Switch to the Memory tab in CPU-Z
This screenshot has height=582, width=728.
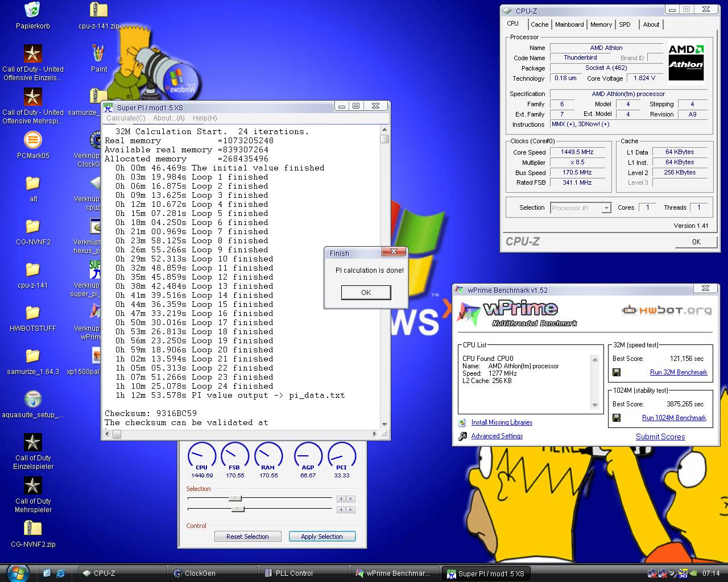[601, 24]
